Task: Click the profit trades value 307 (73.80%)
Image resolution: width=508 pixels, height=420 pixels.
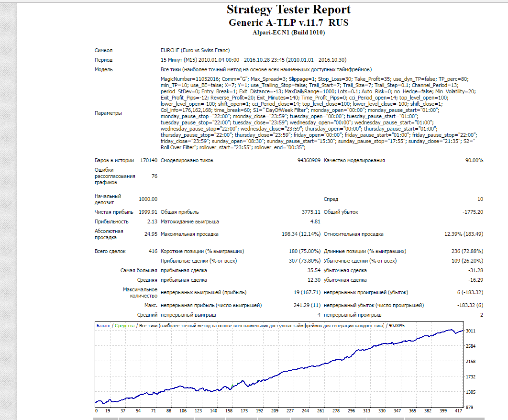Action: point(305,261)
